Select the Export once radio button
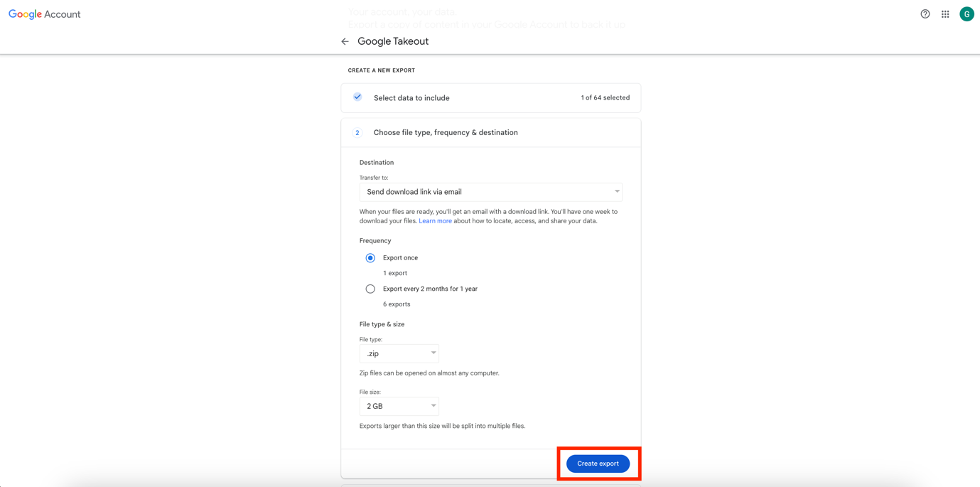This screenshot has height=487, width=980. pos(370,258)
